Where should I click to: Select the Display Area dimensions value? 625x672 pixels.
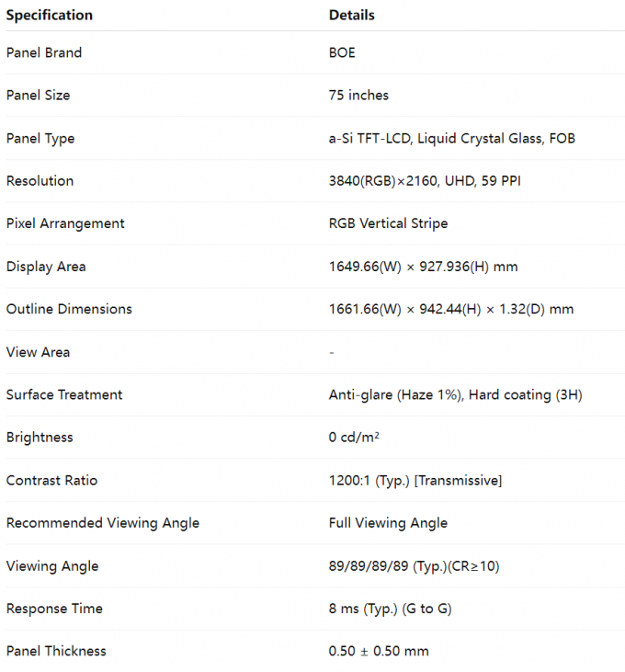pos(423,267)
